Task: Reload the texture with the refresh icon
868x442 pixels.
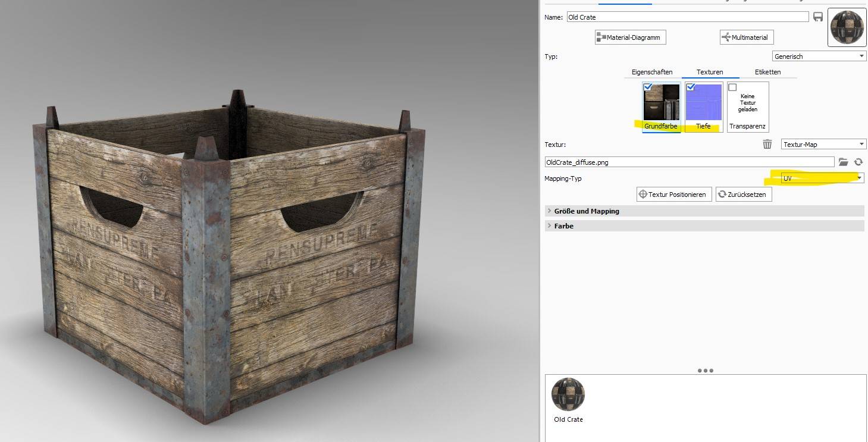Action: coord(858,162)
